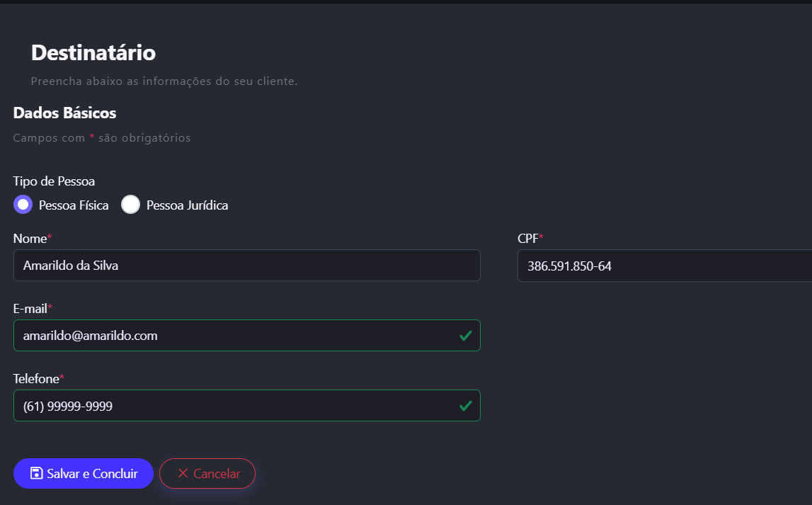This screenshot has width=812, height=505.
Task: Click the Destinatário page heading
Action: (x=93, y=52)
